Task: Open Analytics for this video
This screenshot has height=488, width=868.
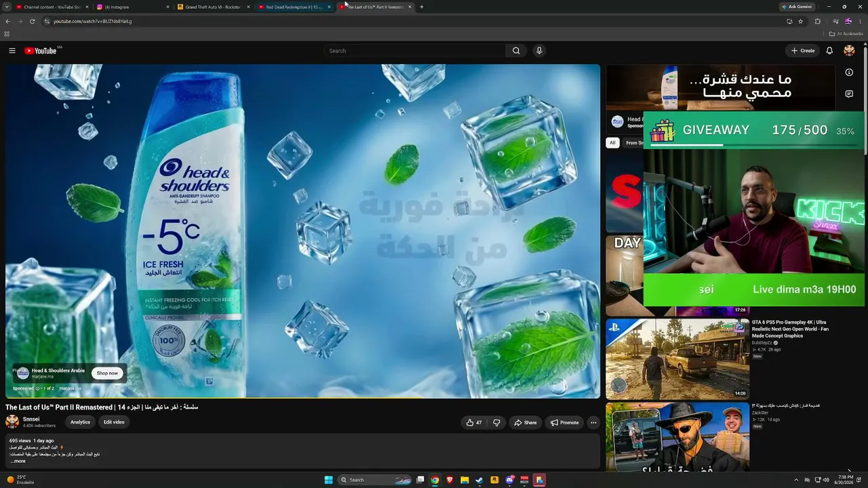Action: 80,422
